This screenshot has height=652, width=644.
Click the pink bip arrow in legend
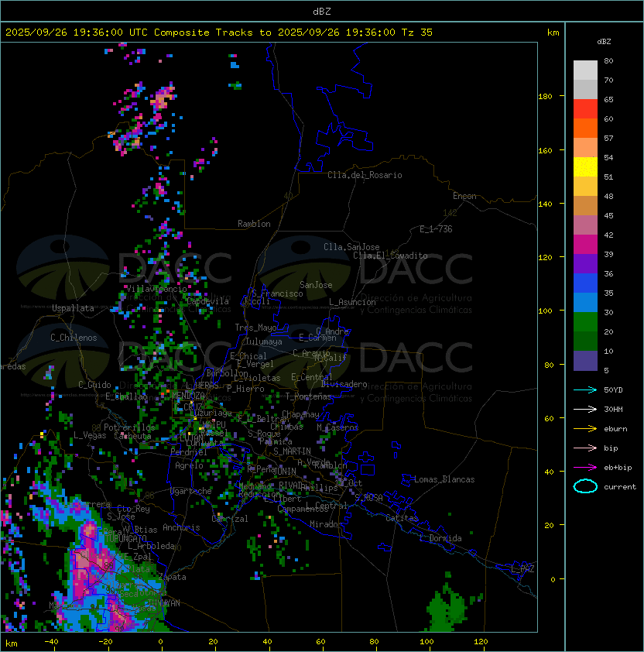[x=585, y=448]
